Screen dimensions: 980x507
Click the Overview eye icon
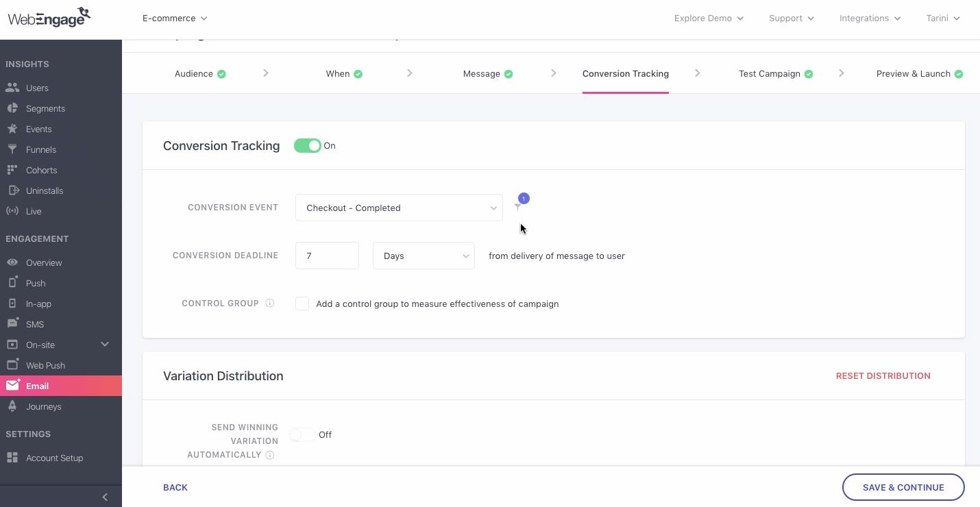[12, 262]
